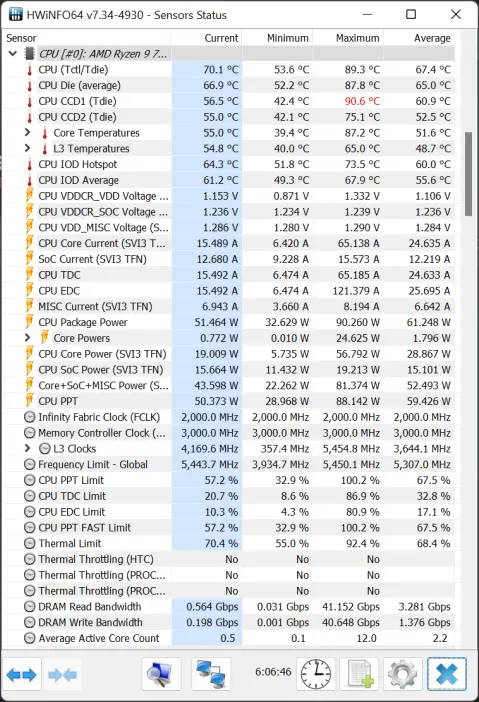
Task: Select the CPU Package Power row
Action: [229, 322]
